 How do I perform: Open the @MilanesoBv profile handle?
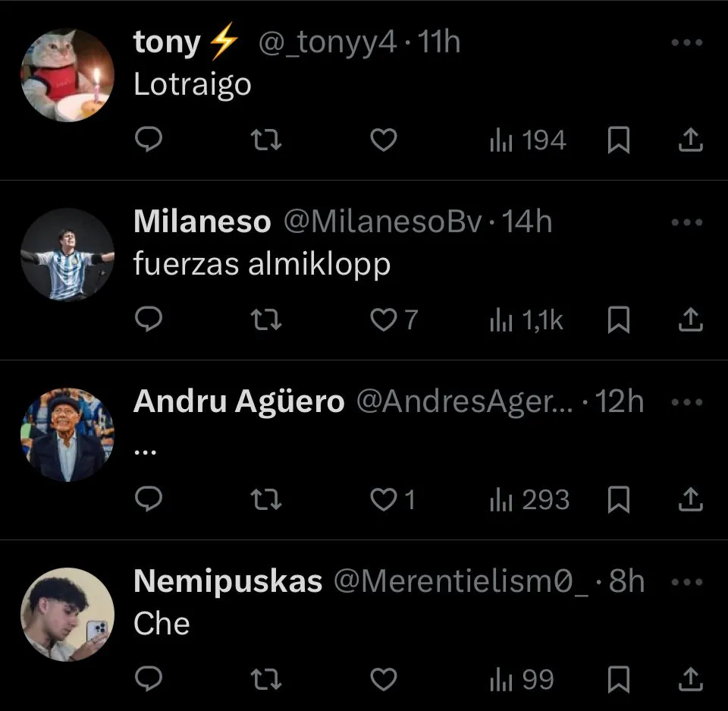click(383, 222)
